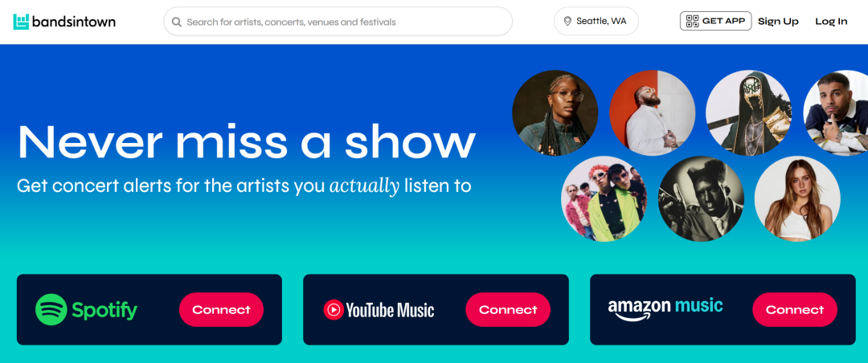Select artist photo of woman with braids and glasses

555,113
